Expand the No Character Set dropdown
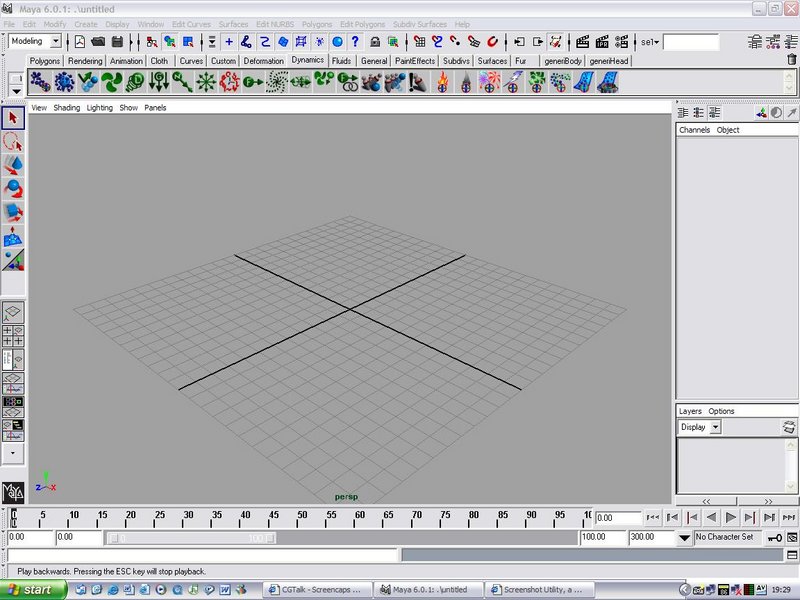The image size is (800, 600). pos(684,537)
